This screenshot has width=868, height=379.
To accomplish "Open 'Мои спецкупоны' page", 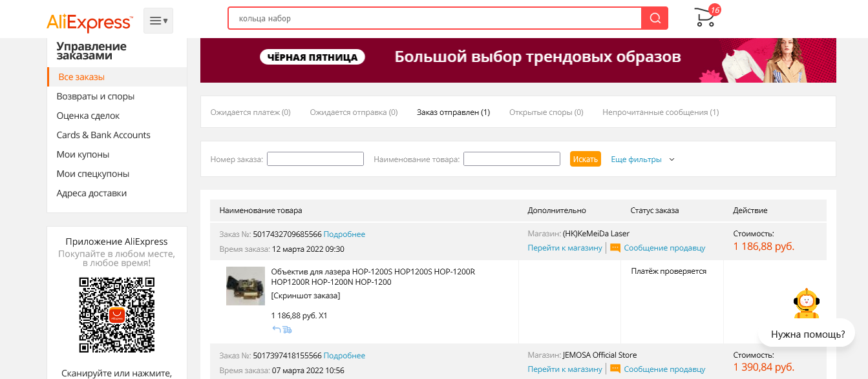I will point(93,174).
